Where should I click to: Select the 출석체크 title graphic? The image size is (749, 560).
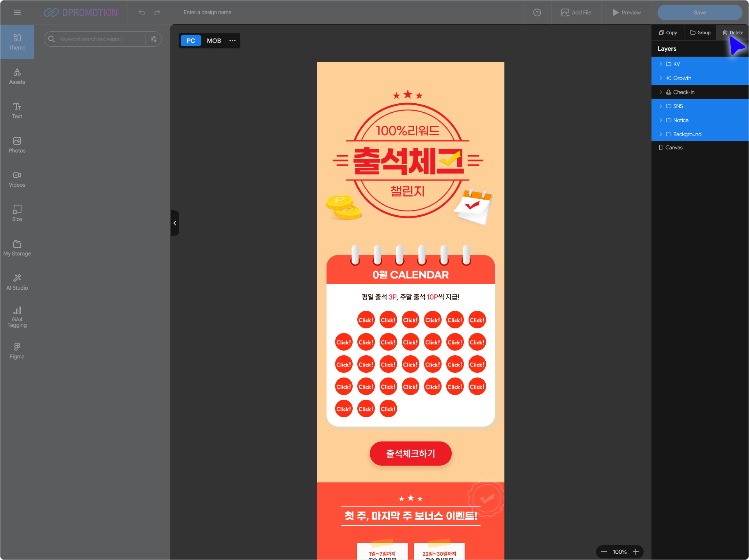(x=408, y=161)
